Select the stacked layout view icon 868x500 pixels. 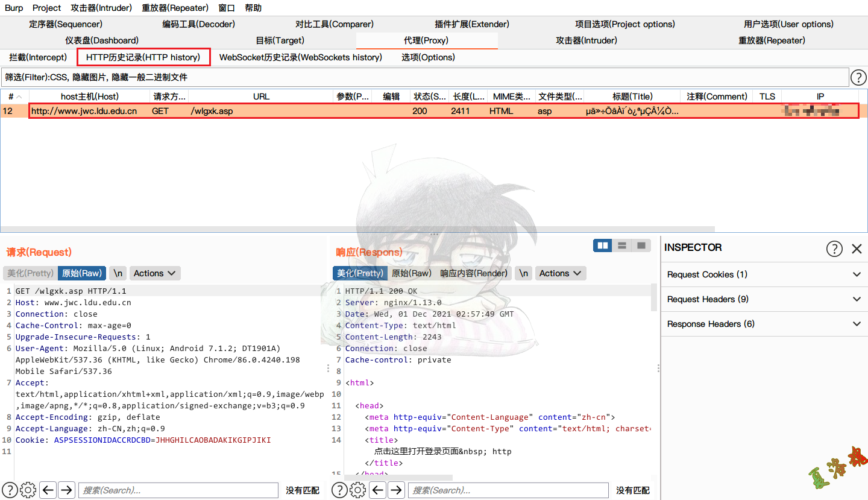621,245
